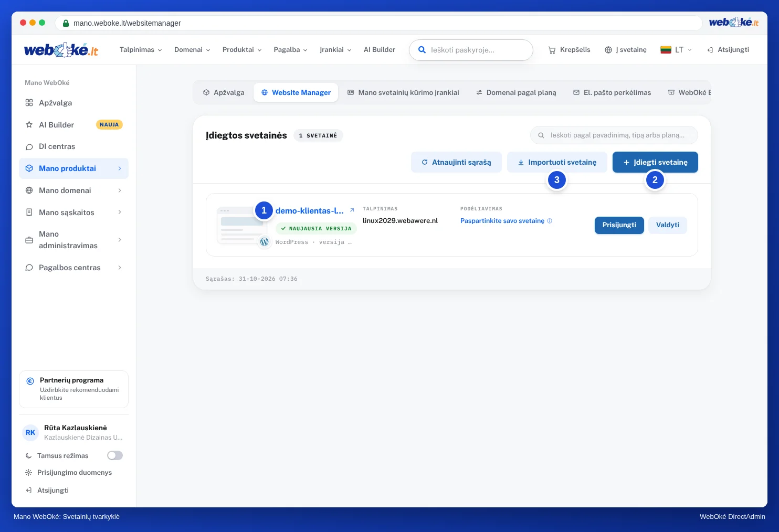The image size is (779, 532).
Task: Click the download icon in Importuoti svetainę
Action: (x=521, y=162)
